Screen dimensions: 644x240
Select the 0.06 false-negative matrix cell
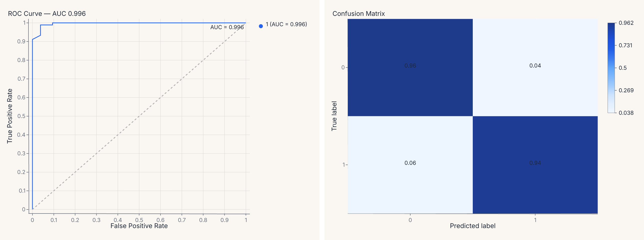[x=410, y=165]
